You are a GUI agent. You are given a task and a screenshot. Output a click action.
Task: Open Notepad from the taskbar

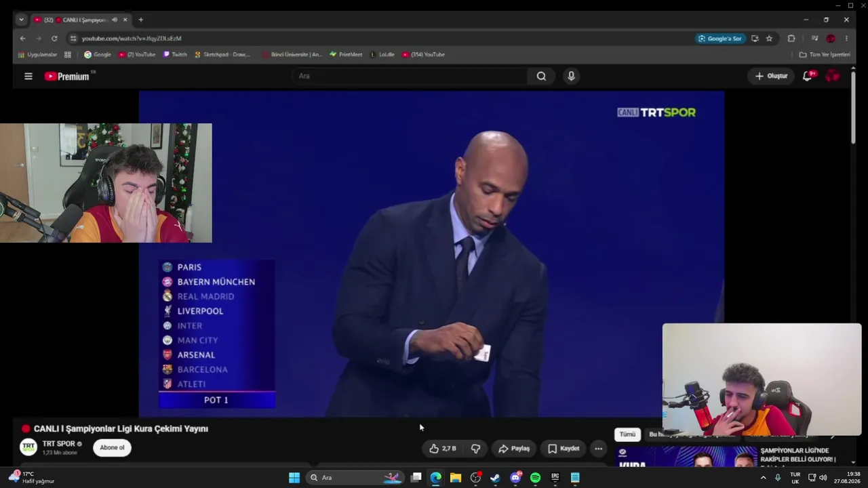pos(575,478)
